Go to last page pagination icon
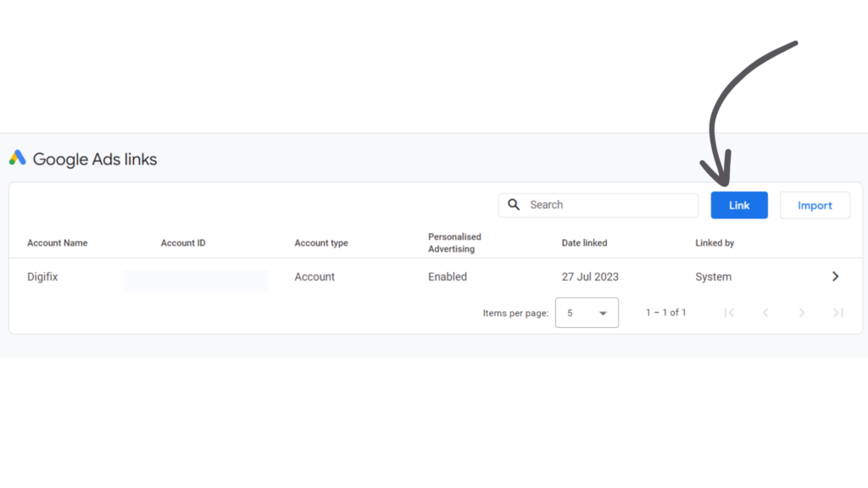The image size is (868, 488). 838,313
